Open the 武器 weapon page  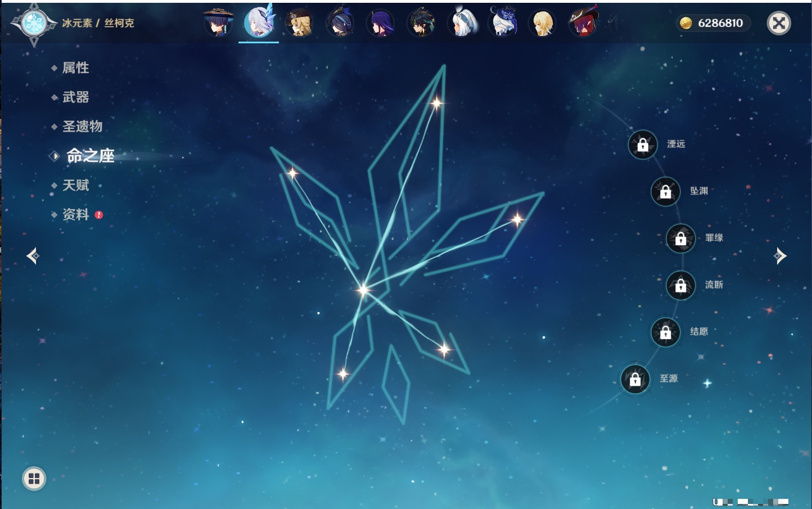coord(75,97)
